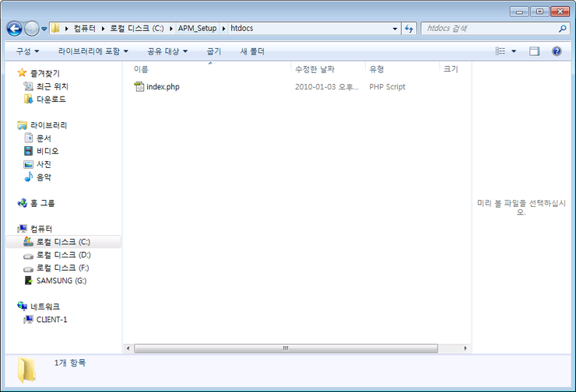Select 로컬 디스크 (F:) in sidebar

point(62,268)
